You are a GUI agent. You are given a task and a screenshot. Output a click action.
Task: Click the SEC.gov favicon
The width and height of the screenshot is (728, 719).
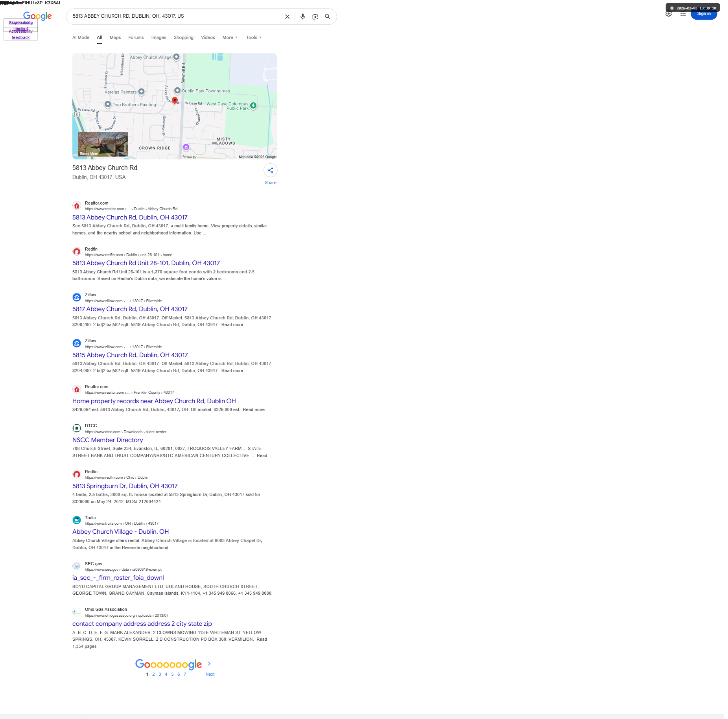pyautogui.click(x=77, y=566)
